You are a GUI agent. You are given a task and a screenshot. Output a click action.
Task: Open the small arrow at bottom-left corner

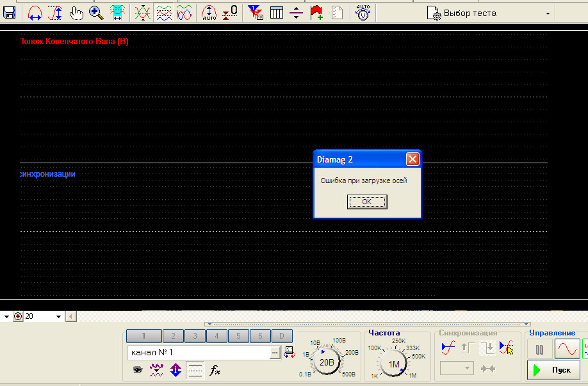point(6,317)
